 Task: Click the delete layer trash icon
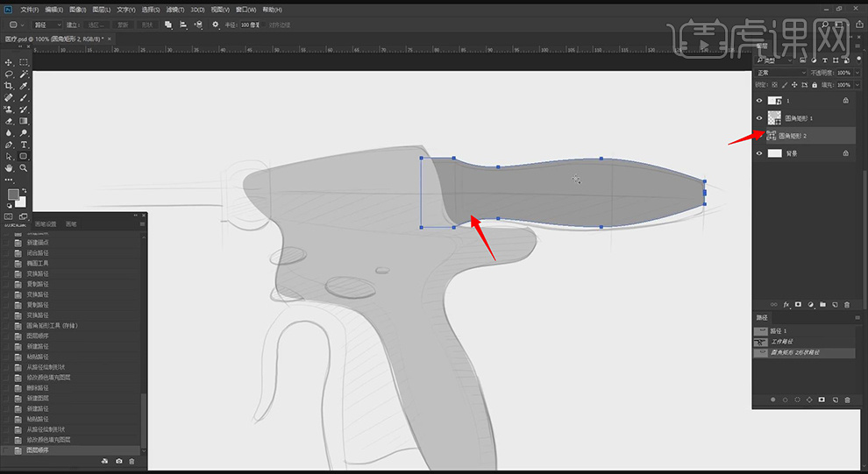pos(846,304)
